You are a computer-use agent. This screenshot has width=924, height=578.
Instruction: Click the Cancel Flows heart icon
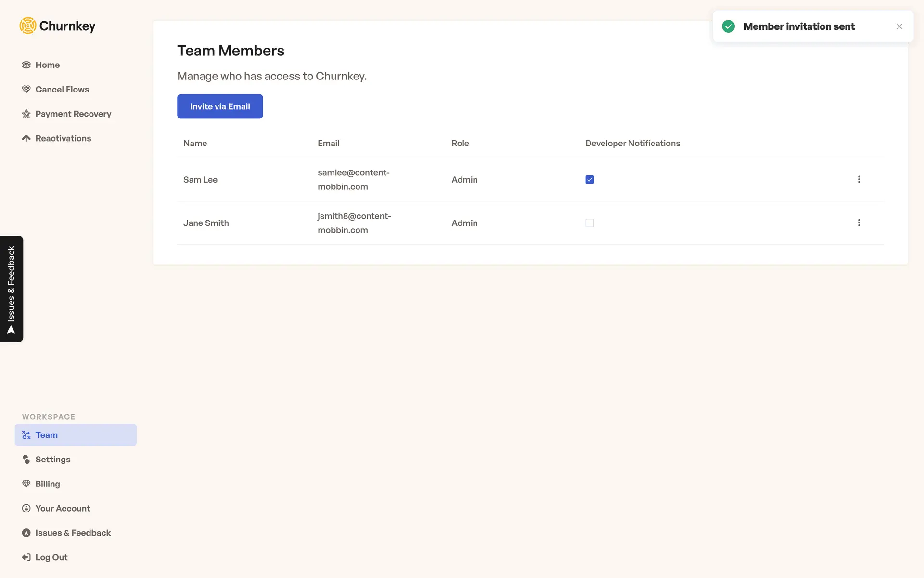pyautogui.click(x=26, y=89)
